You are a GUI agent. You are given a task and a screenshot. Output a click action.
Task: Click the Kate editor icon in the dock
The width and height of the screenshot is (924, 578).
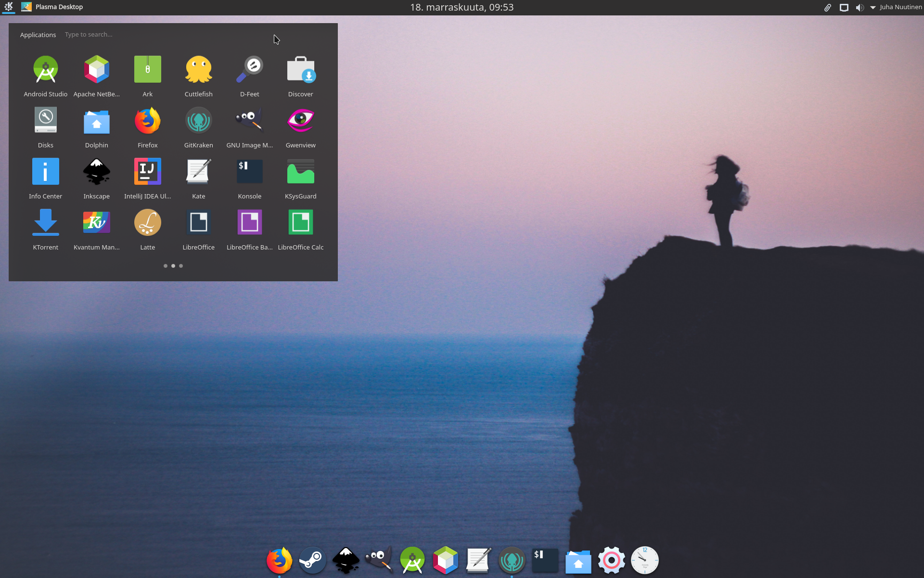pyautogui.click(x=479, y=560)
